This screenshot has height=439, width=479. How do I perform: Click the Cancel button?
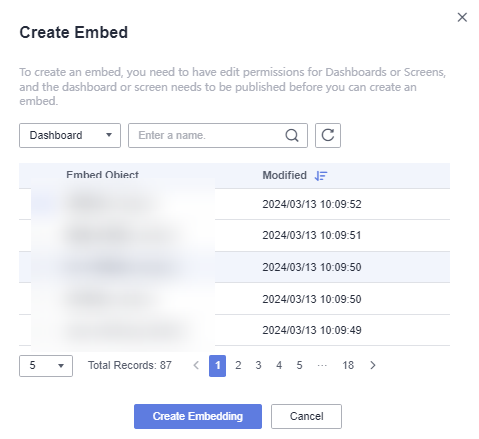pyautogui.click(x=306, y=416)
